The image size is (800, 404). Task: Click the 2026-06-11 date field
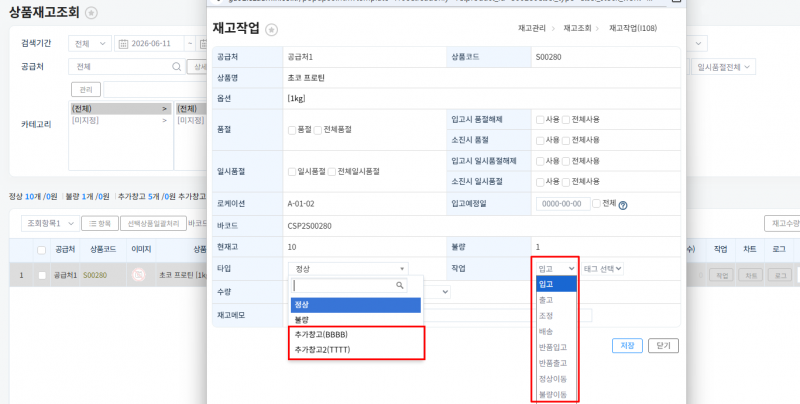tap(151, 44)
